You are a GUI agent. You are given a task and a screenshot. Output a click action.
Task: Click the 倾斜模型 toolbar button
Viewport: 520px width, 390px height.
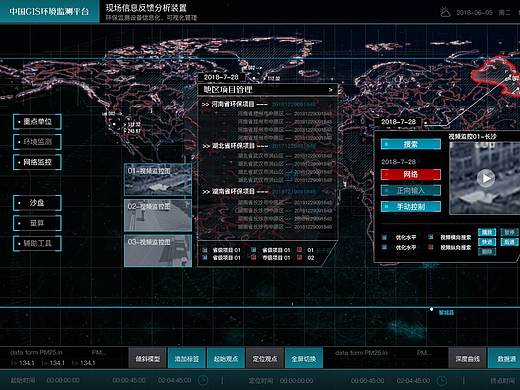pos(147,358)
